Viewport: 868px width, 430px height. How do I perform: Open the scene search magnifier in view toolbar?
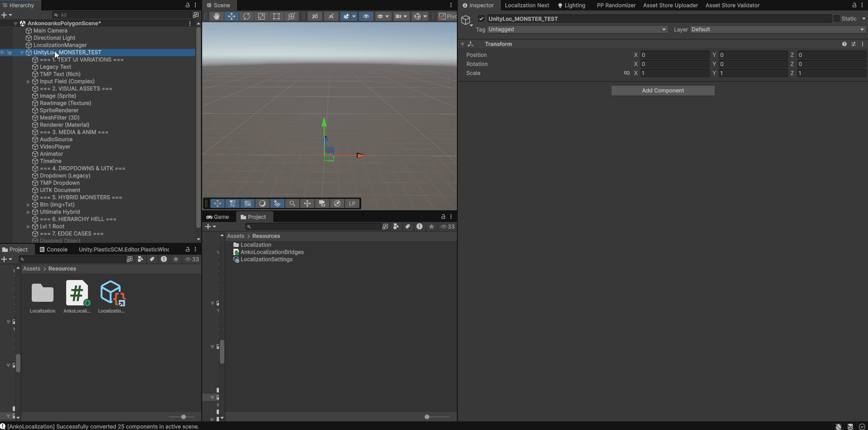(292, 203)
